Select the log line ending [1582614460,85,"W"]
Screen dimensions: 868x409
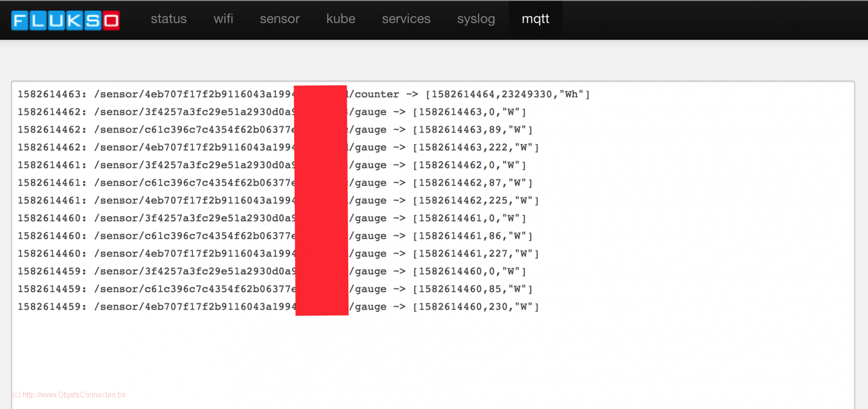(275, 289)
